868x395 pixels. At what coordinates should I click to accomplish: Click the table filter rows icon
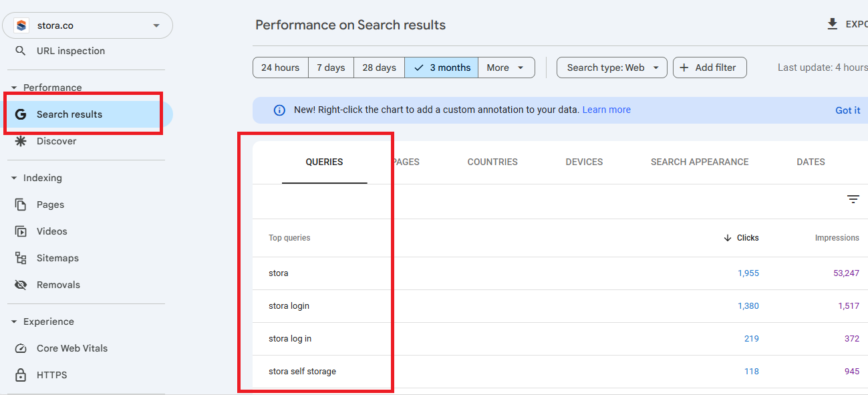(x=853, y=199)
